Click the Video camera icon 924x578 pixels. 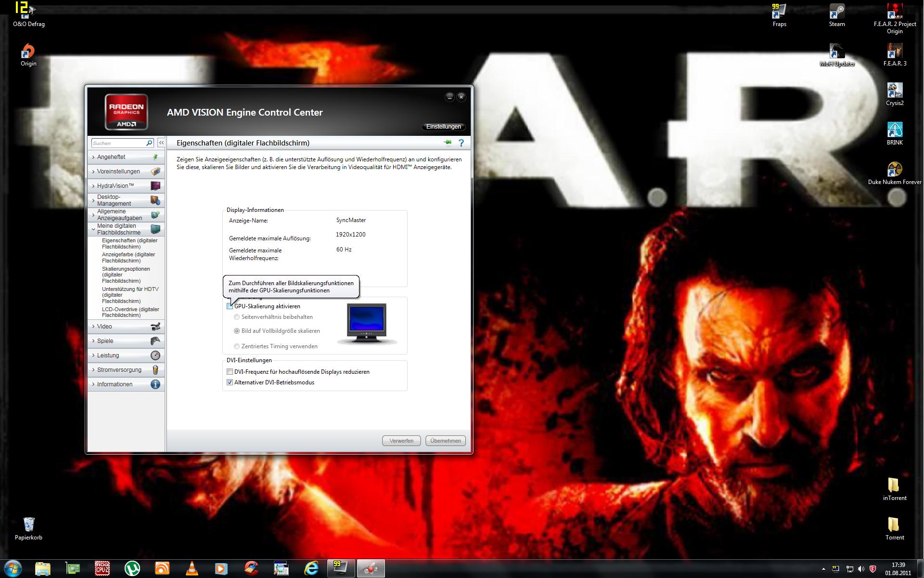click(155, 327)
